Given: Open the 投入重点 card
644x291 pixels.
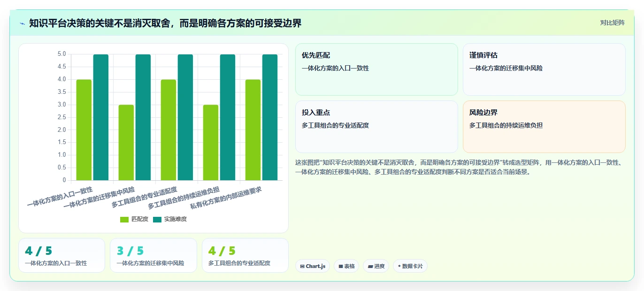Looking at the screenshot, I should pyautogui.click(x=376, y=127).
